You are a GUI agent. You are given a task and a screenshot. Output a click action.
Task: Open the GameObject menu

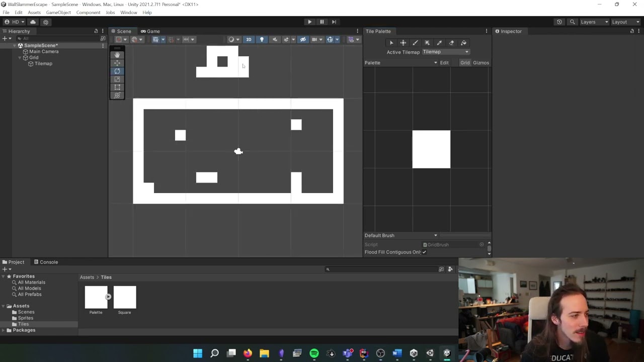coord(58,13)
